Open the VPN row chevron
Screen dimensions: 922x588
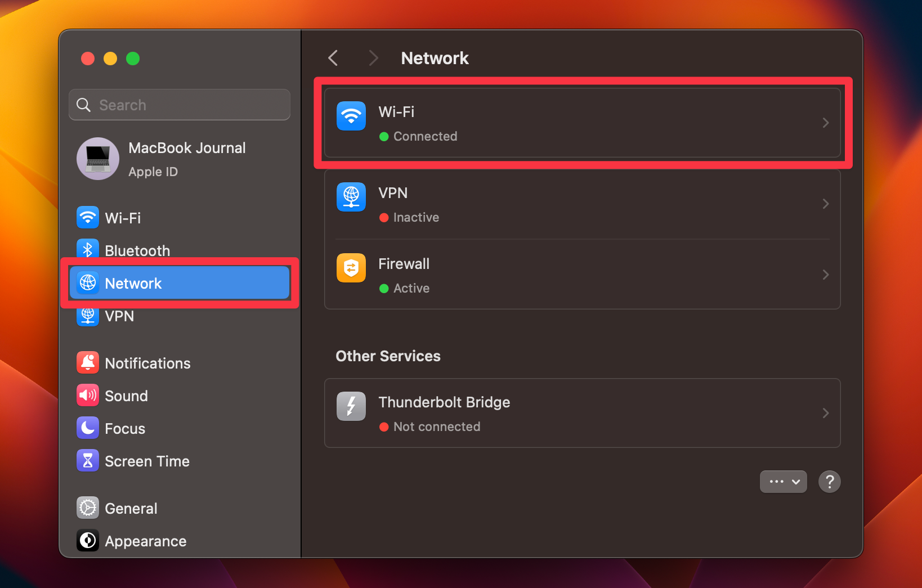pyautogui.click(x=826, y=204)
